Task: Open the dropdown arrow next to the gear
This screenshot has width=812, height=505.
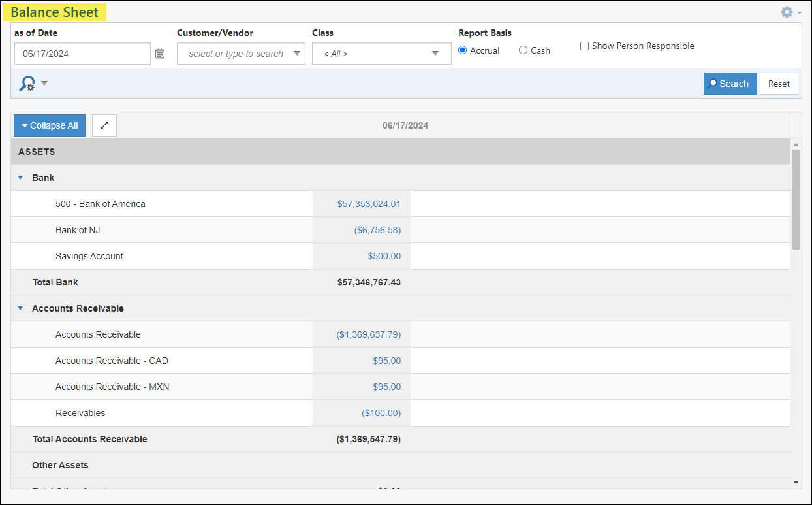Action: [x=800, y=12]
